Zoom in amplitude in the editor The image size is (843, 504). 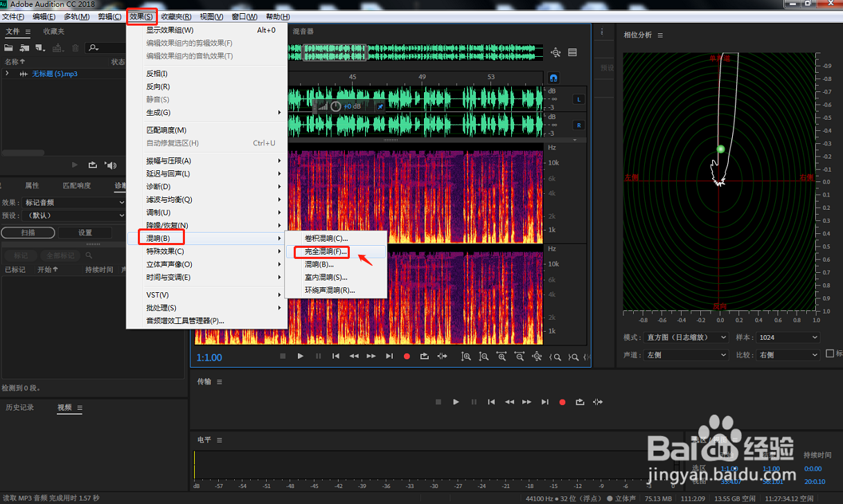(466, 357)
